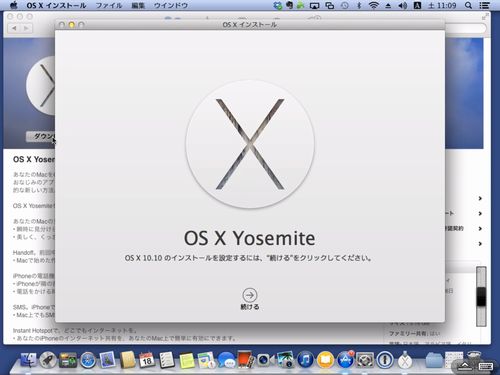Click the eject icon in the menu bar
This screenshot has width=500, height=375.
coord(388,6)
